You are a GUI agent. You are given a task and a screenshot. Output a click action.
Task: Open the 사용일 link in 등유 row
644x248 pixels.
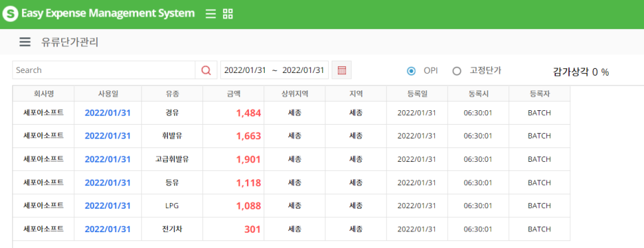point(107,183)
